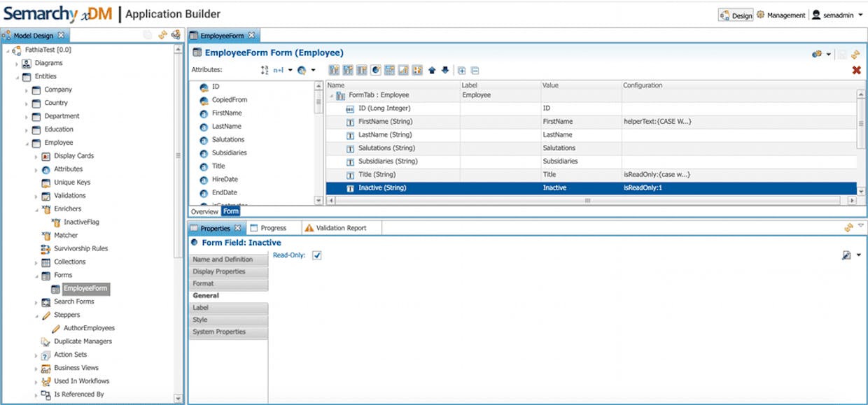Open the dropdown arrow beside EmployeeForm header icon
Screen dimensions: 868x405
[x=829, y=55]
